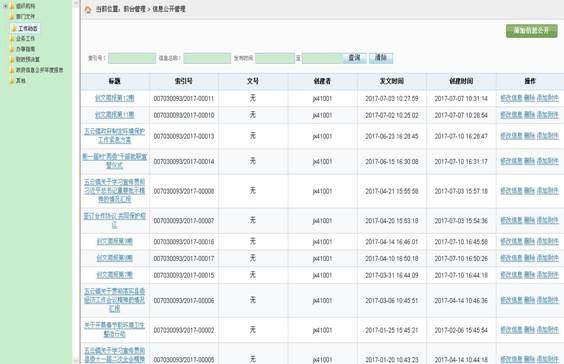Click the folder icon next to 业务工作
The width and height of the screenshot is (564, 364).
12,38
